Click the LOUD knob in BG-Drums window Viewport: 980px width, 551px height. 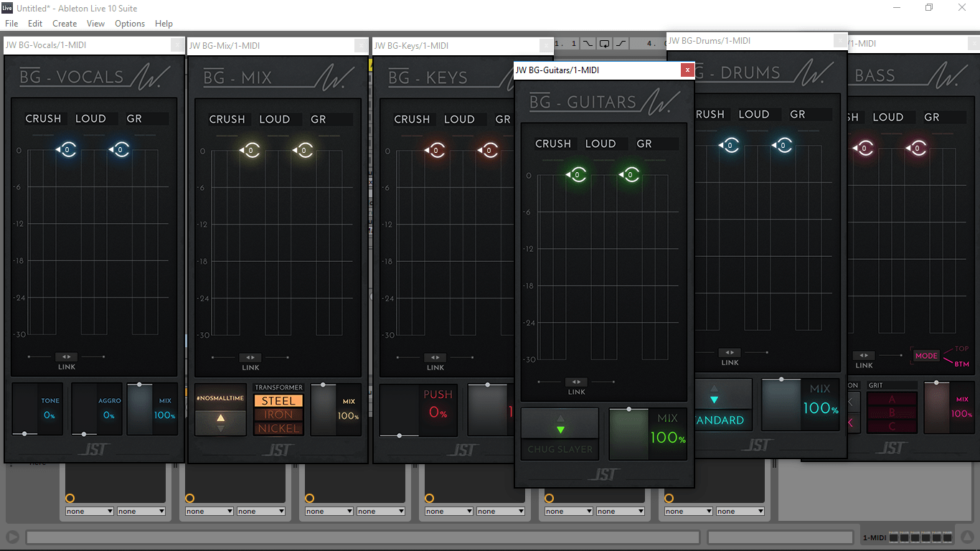(783, 146)
